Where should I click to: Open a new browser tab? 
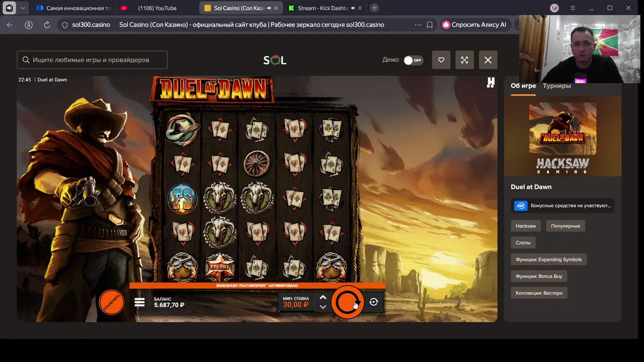374,8
